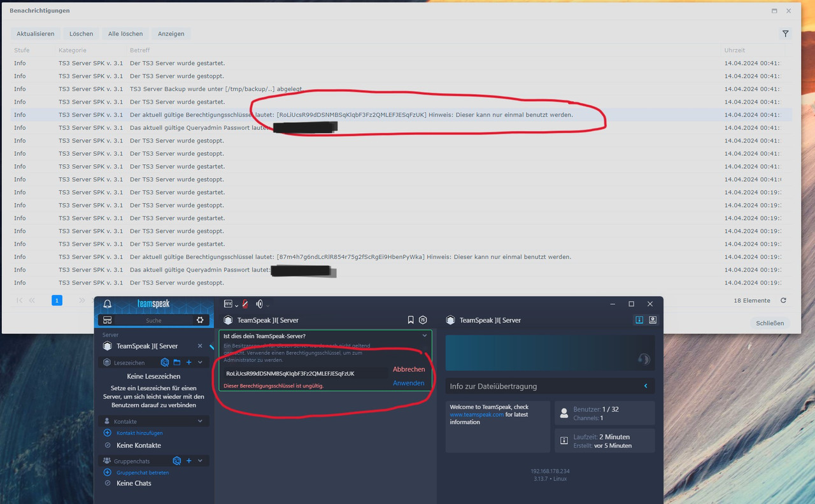Click Schließen in Benachrichtigungen window
The image size is (815, 504).
point(770,323)
